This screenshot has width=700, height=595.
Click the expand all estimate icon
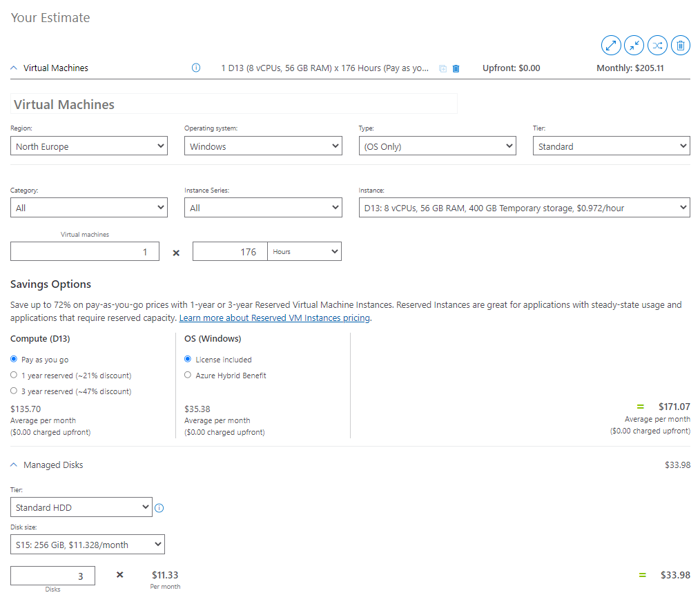611,45
